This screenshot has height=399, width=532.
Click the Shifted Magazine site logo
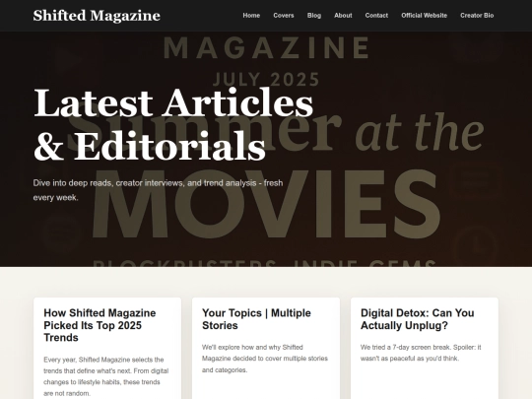pyautogui.click(x=97, y=16)
